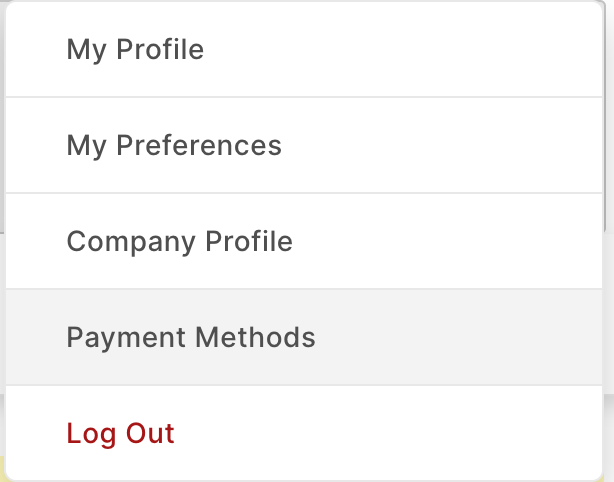This screenshot has height=482, width=614.
Task: Open My Profile from the menu
Action: tap(304, 49)
